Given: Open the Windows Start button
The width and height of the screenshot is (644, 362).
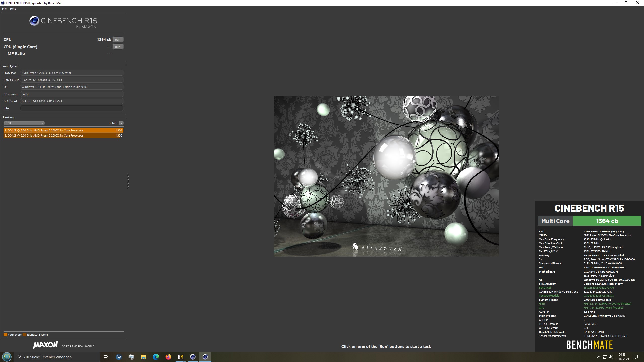Looking at the screenshot, I should point(7,357).
